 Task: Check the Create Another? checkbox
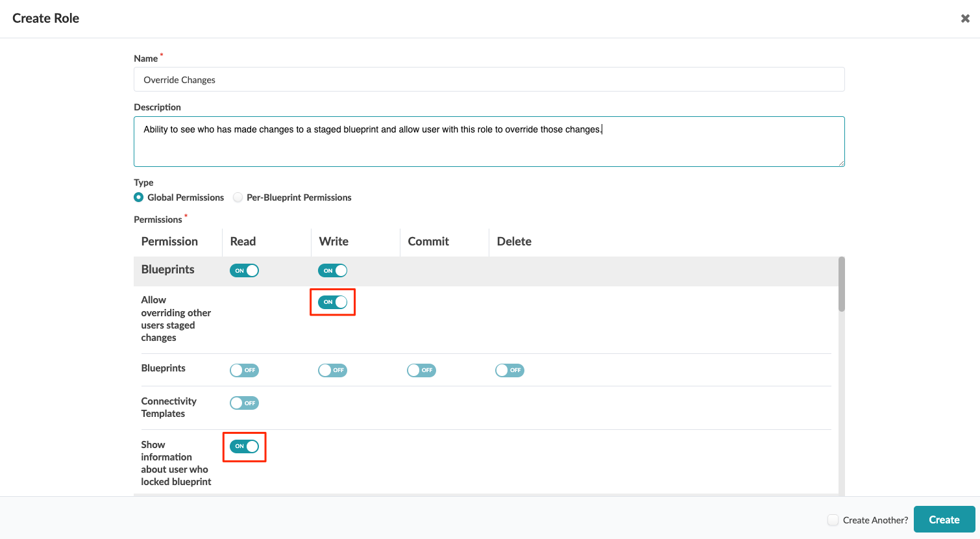coord(833,520)
